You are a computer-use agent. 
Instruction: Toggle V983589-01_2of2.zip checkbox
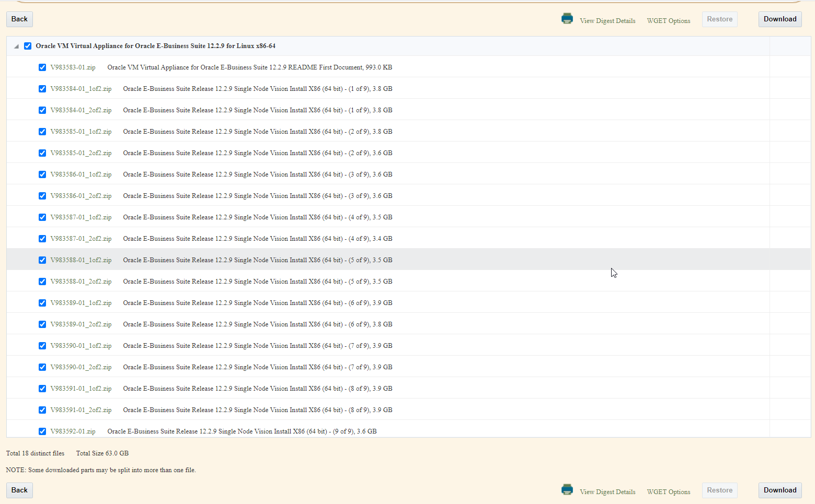click(42, 324)
